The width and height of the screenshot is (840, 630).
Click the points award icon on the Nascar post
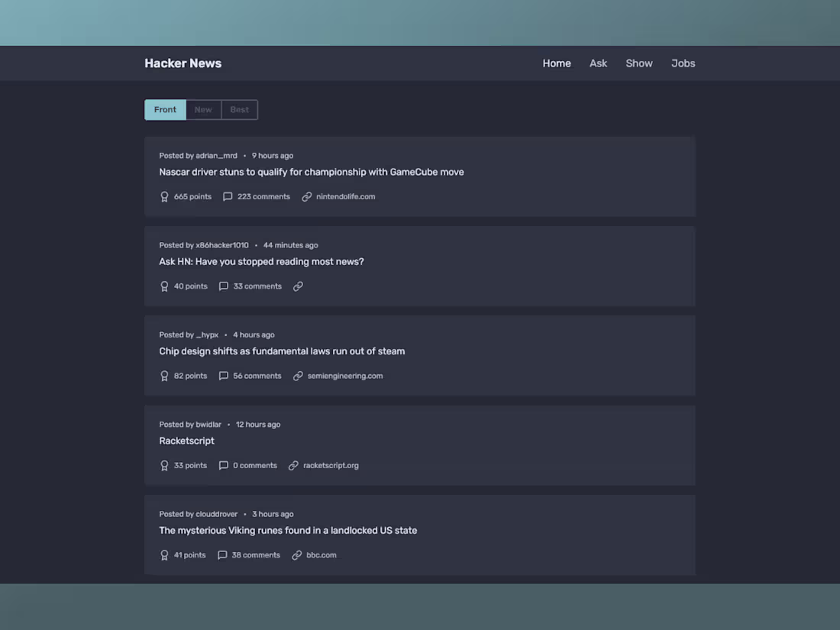(164, 196)
